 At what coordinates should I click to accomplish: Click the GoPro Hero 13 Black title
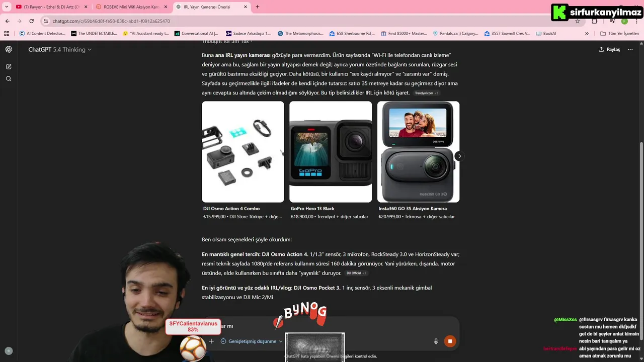(312, 209)
